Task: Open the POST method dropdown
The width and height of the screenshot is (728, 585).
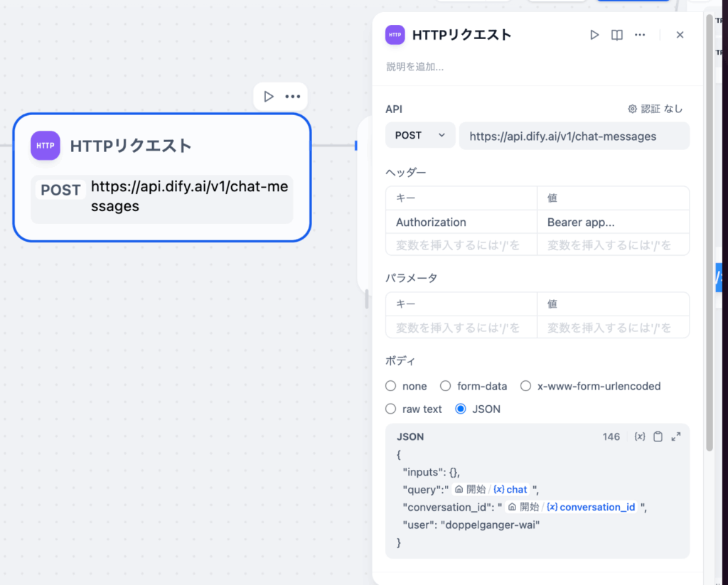Action: point(419,135)
